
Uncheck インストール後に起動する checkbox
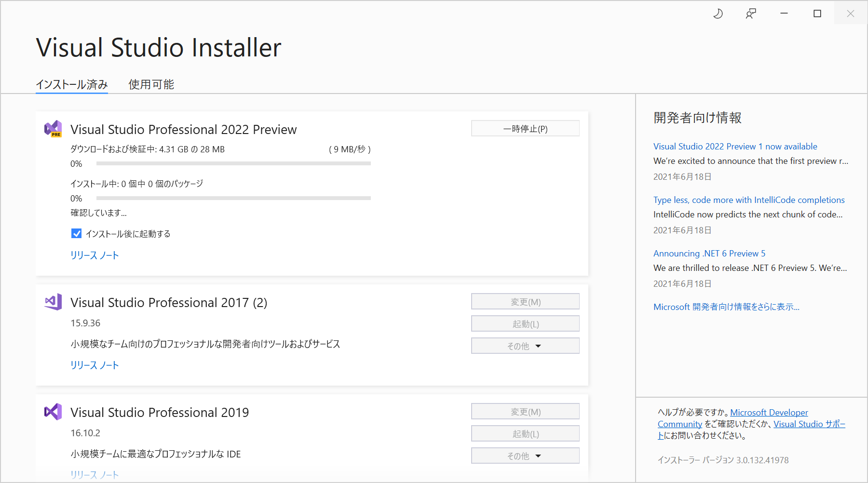pyautogui.click(x=76, y=234)
